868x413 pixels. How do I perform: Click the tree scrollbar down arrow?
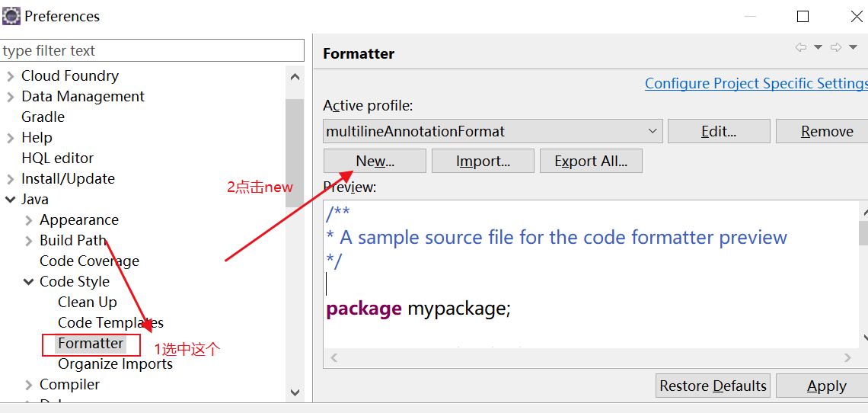(x=295, y=392)
